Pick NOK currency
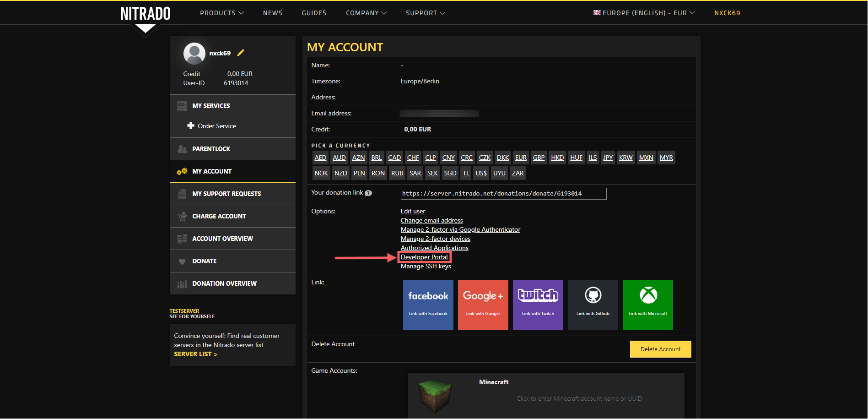Image resolution: width=868 pixels, height=419 pixels. [x=321, y=173]
